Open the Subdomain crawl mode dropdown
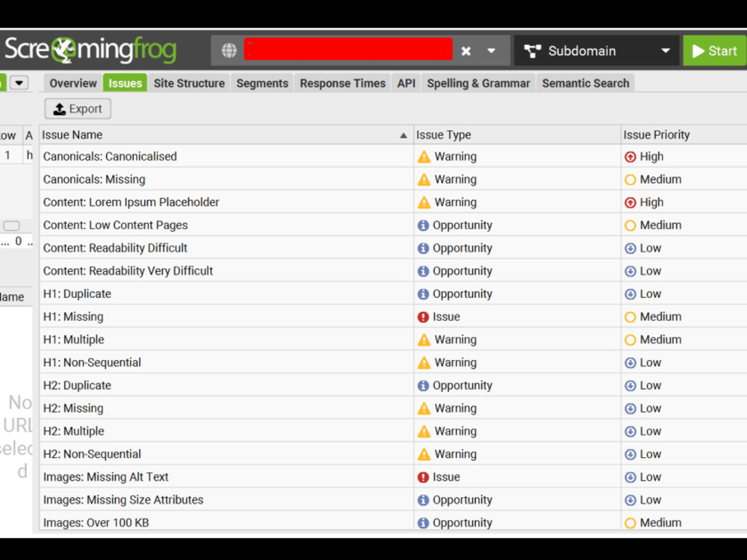747x560 pixels. tap(596, 51)
